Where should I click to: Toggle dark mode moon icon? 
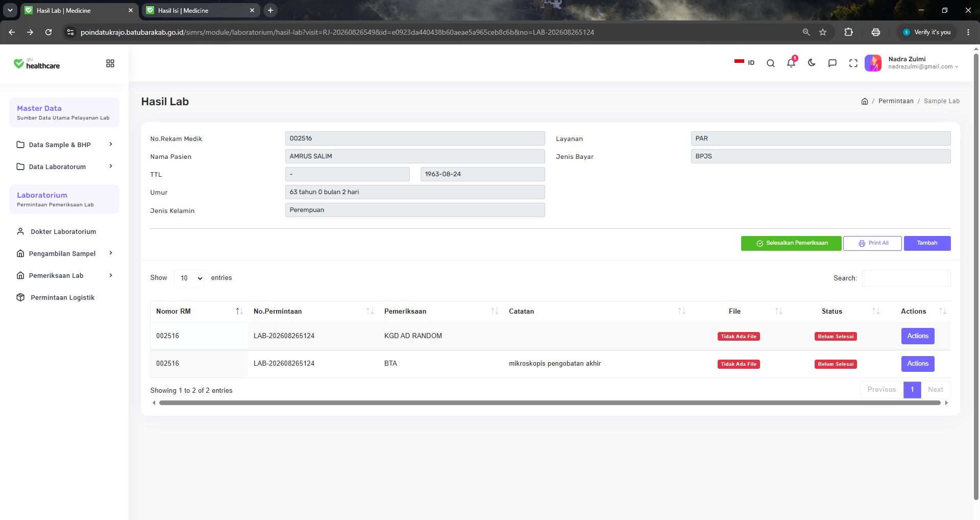[812, 63]
